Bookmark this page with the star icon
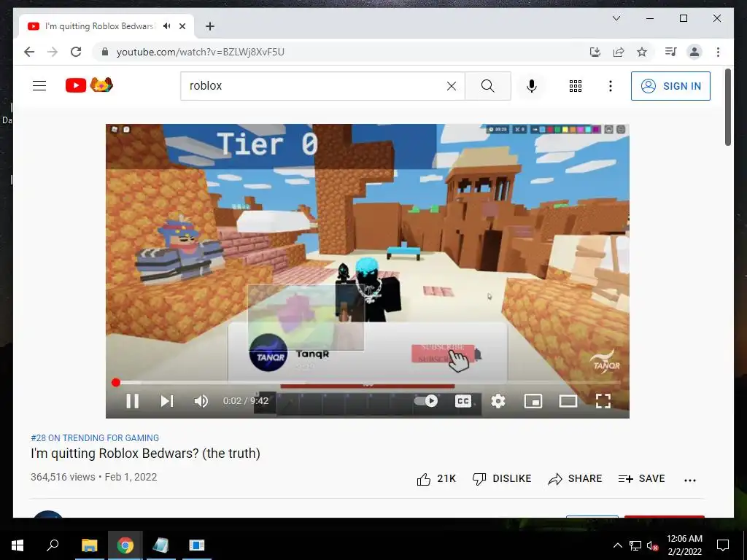Screen dimensions: 747x560 pyautogui.click(x=642, y=52)
